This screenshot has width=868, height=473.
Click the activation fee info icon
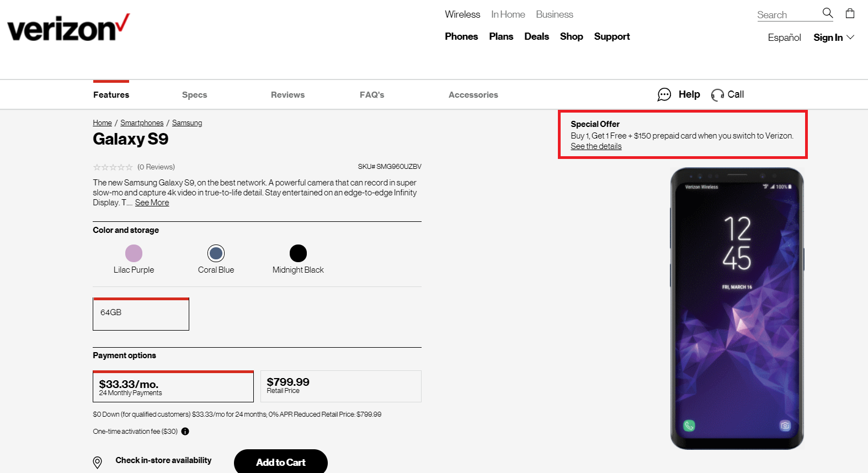point(185,432)
